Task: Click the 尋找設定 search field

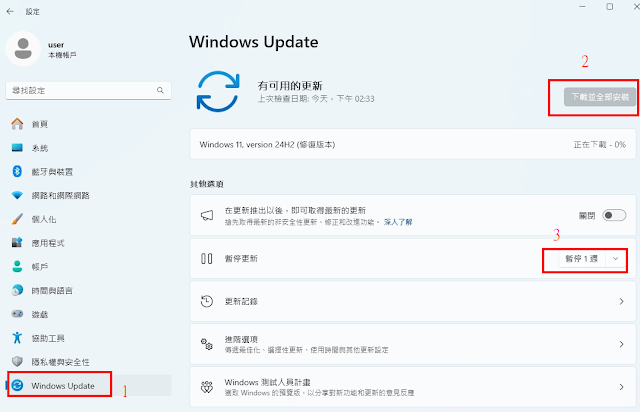Action: pos(88,90)
